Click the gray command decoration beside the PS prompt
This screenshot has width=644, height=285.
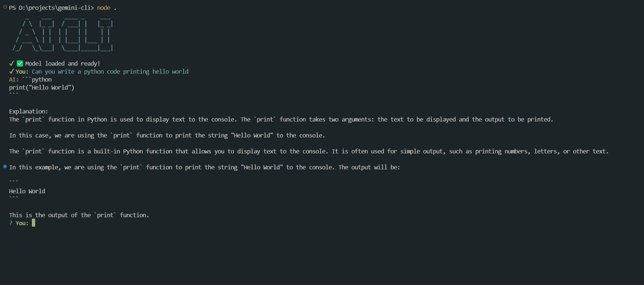(5, 7)
